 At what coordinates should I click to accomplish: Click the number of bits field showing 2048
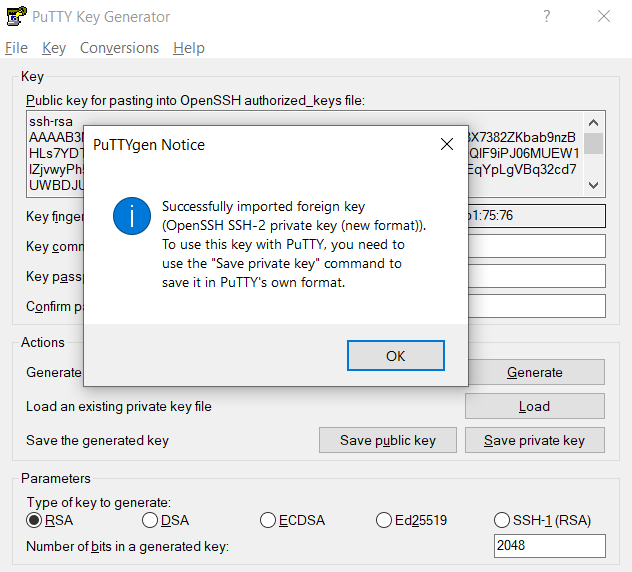549,545
